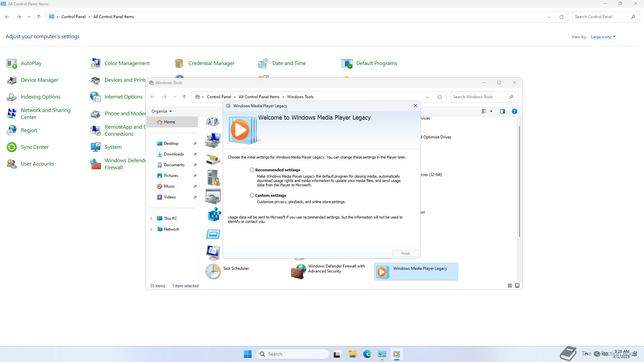Close the Windows Media Player Legacy dialog
The width and height of the screenshot is (644, 362).
click(x=415, y=106)
